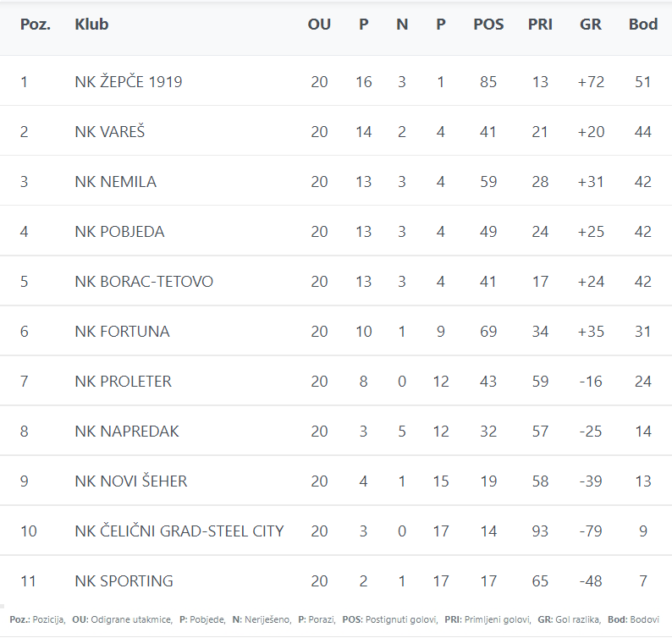Open NK BORAC-TETOVO club entry
This screenshot has width=672, height=638.
[144, 282]
